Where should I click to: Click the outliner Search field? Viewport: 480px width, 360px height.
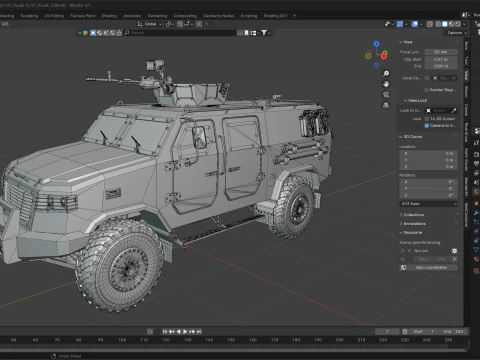coord(180,33)
